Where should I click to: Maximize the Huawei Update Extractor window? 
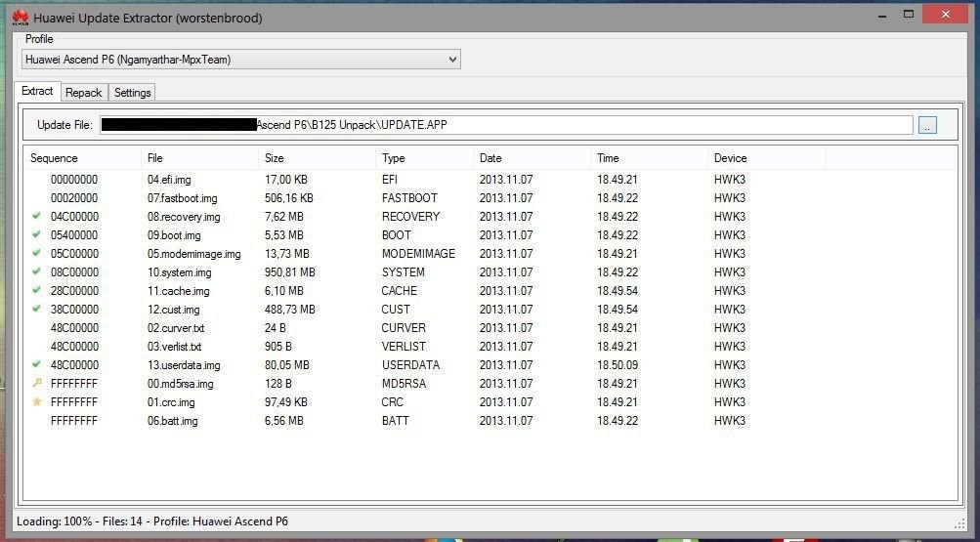click(909, 15)
